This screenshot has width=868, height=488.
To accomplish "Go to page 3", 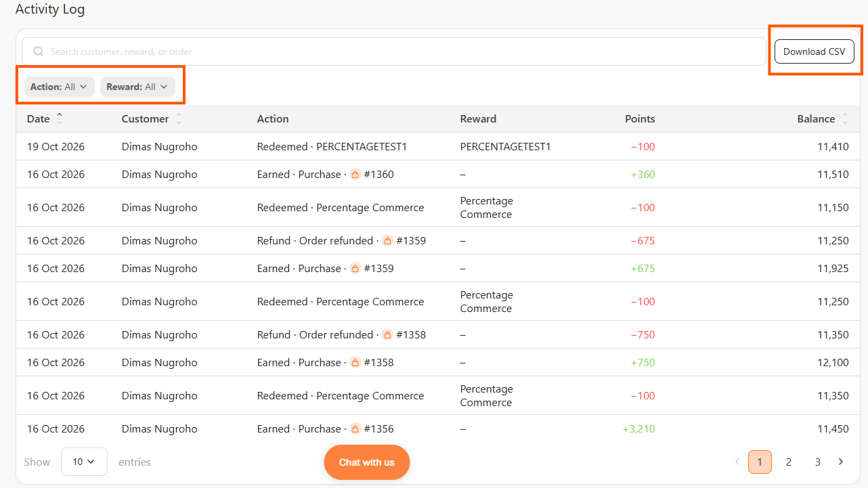I will pyautogui.click(x=818, y=462).
